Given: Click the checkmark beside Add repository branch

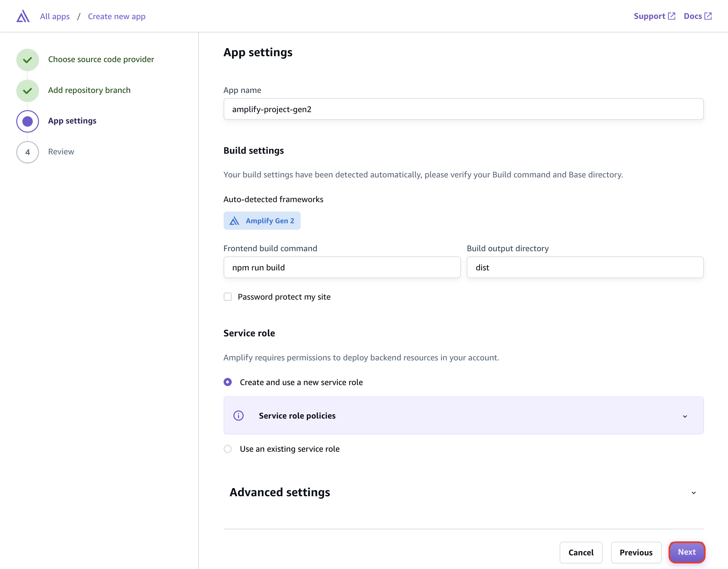Looking at the screenshot, I should (x=27, y=90).
